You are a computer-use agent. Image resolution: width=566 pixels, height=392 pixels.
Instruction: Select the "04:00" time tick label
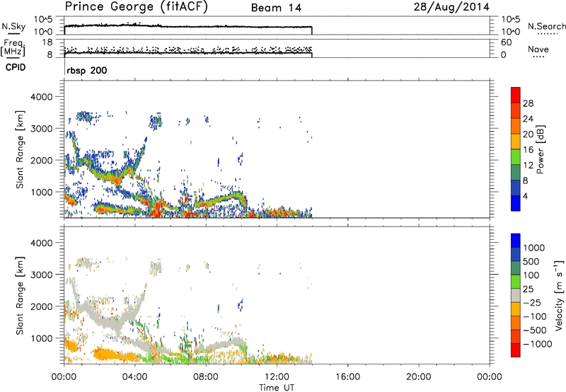135,377
